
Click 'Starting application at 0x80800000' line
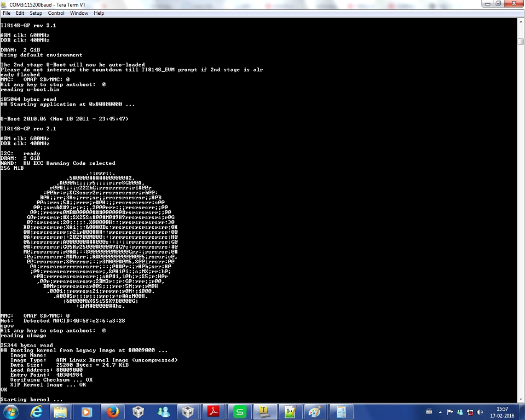pyautogui.click(x=68, y=104)
